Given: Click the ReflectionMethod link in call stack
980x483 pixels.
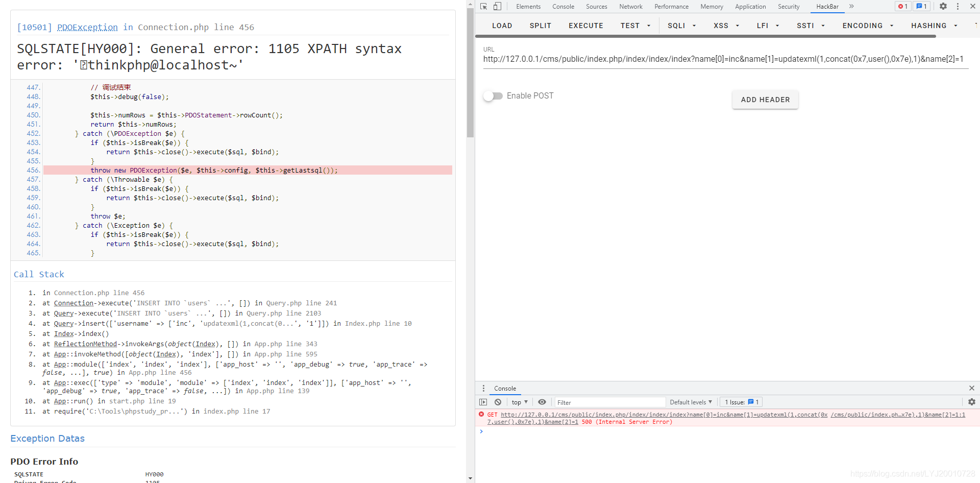Looking at the screenshot, I should click(85, 344).
